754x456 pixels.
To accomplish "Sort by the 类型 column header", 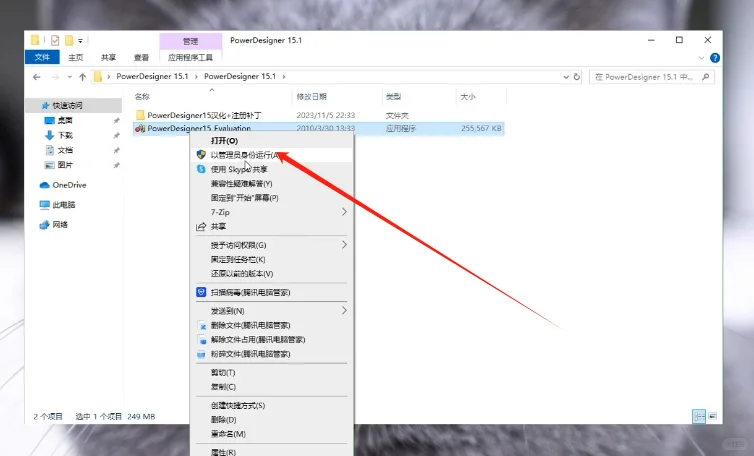I will [x=393, y=96].
